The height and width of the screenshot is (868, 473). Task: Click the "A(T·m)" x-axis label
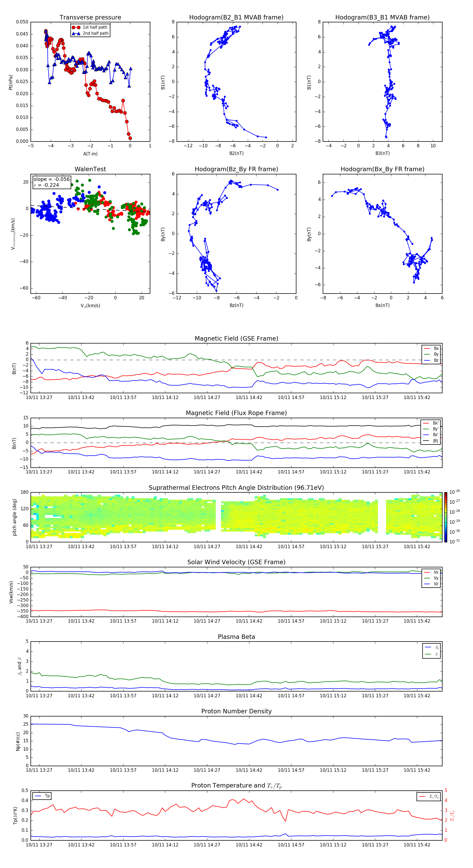click(90, 154)
